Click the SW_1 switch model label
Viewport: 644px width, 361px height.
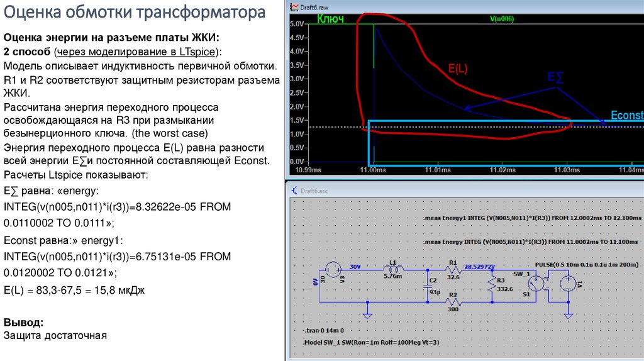coord(521,274)
